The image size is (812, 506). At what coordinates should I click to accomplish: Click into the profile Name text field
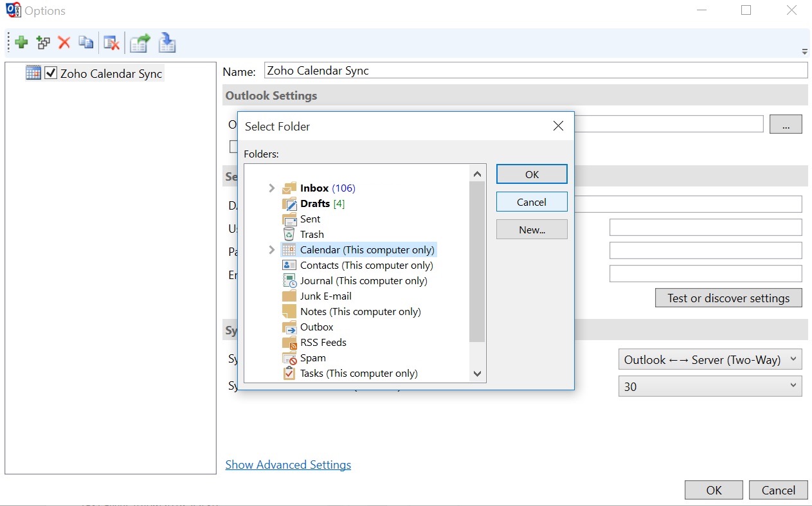[x=535, y=71]
